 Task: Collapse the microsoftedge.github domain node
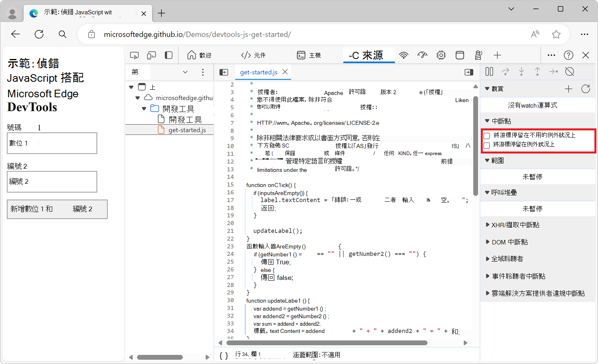click(x=138, y=98)
